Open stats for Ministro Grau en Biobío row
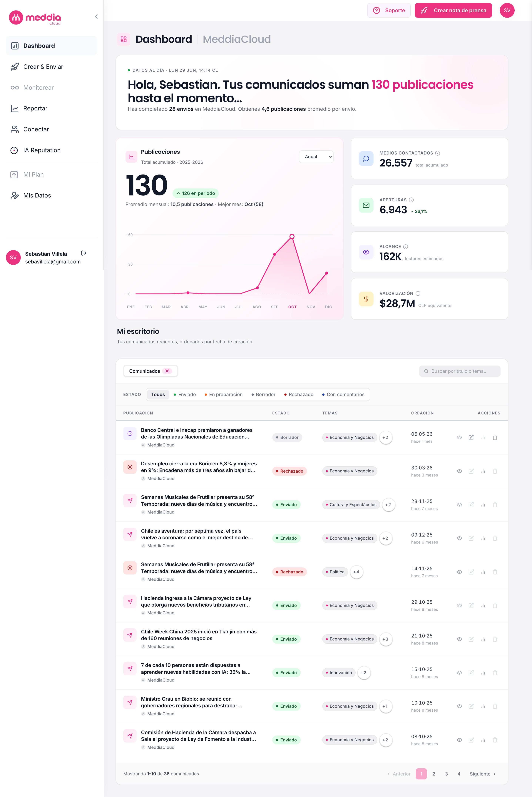Image resolution: width=532 pixels, height=797 pixels. [x=483, y=706]
